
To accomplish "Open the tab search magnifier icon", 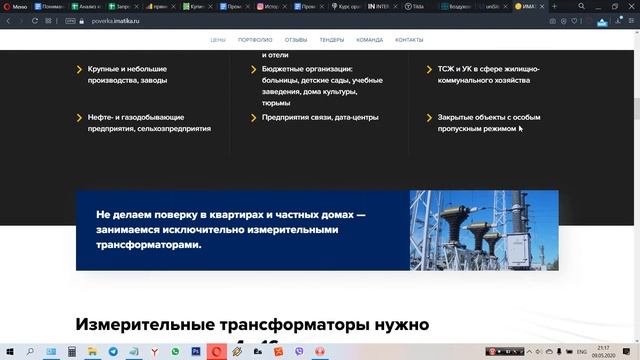I will click(581, 6).
